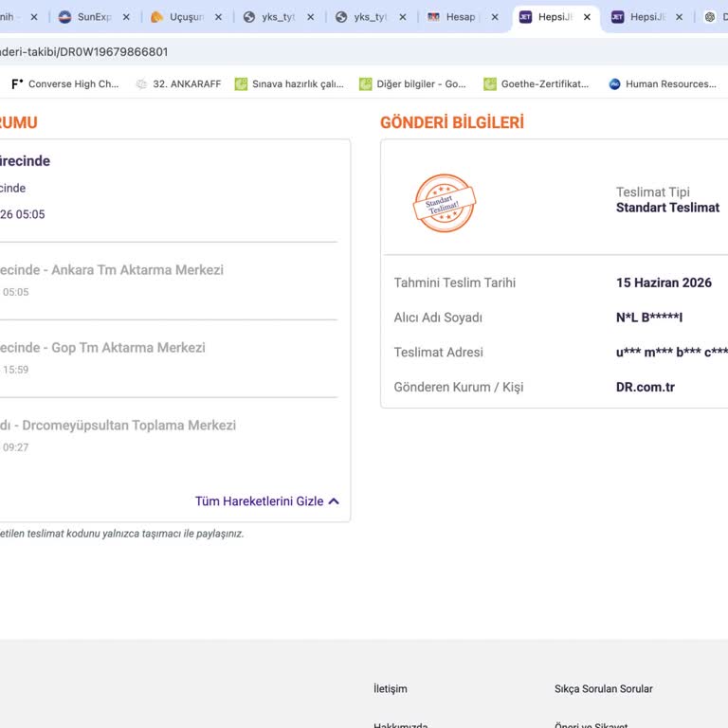Click the second yks_tyt globe favicon

tap(341, 17)
